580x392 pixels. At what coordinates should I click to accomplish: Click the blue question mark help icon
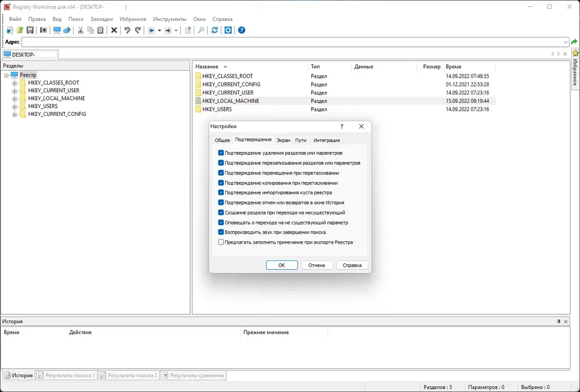pos(241,30)
